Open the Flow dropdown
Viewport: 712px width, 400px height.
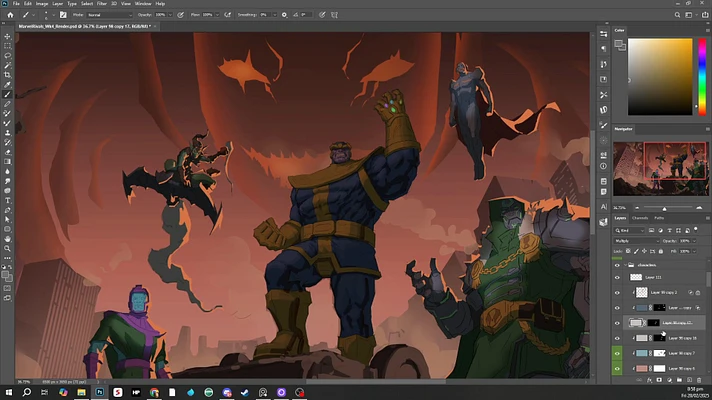(217, 15)
